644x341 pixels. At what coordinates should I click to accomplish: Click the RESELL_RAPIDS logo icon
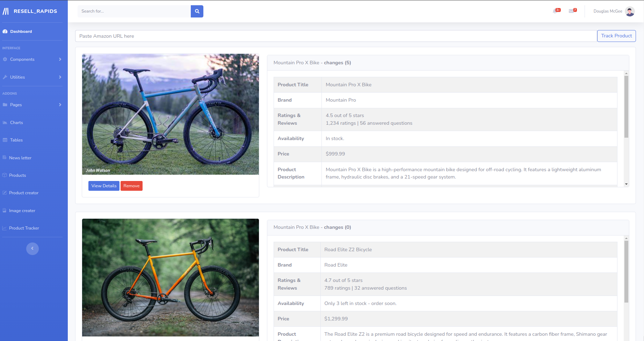[x=6, y=11]
